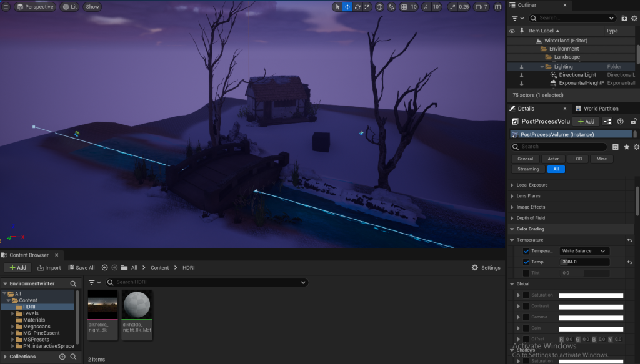The height and width of the screenshot is (364, 640).
Task: Toggle surface snapping in viewport toolbar
Action: tap(391, 7)
